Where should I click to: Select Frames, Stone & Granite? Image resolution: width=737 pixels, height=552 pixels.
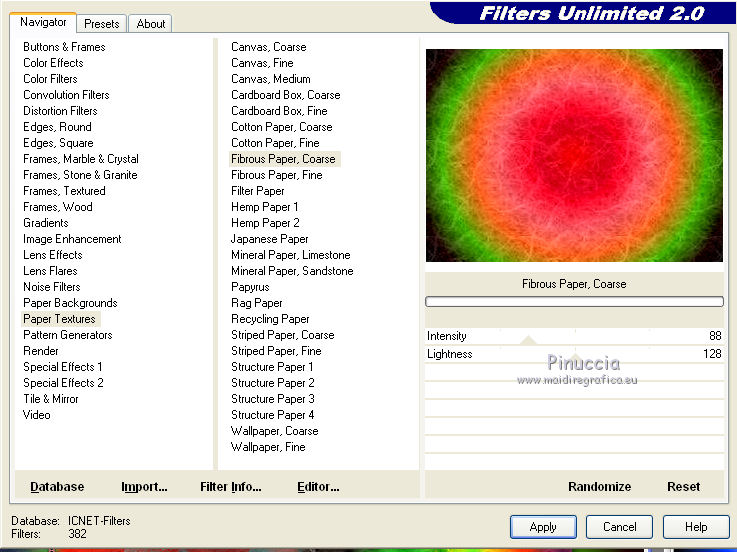(x=80, y=175)
